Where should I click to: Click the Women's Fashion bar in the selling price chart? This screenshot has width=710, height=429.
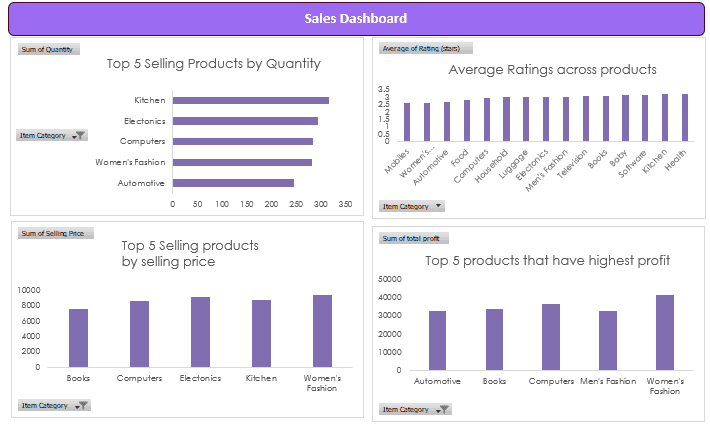322,331
